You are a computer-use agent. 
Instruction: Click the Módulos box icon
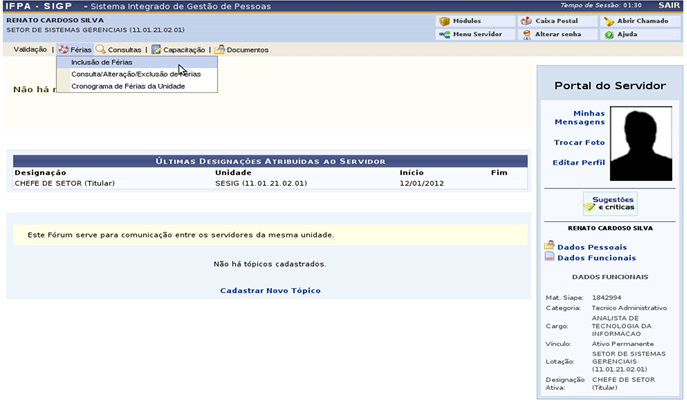[x=444, y=21]
